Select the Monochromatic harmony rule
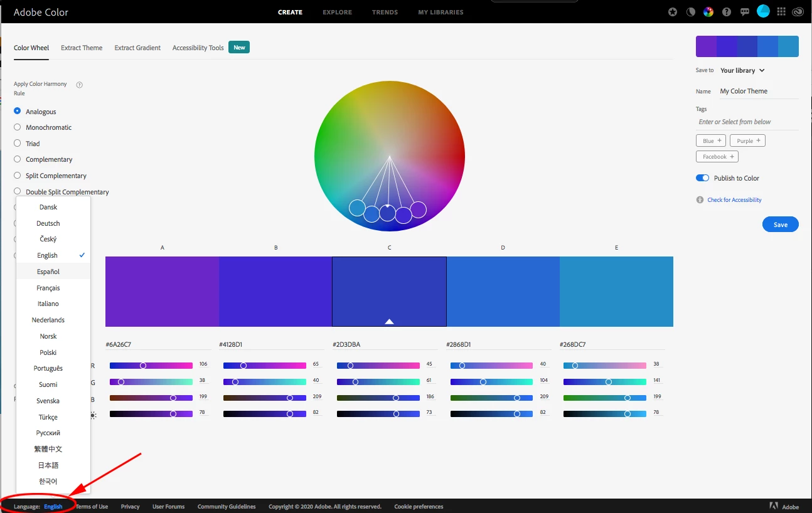The image size is (812, 513). (18, 127)
